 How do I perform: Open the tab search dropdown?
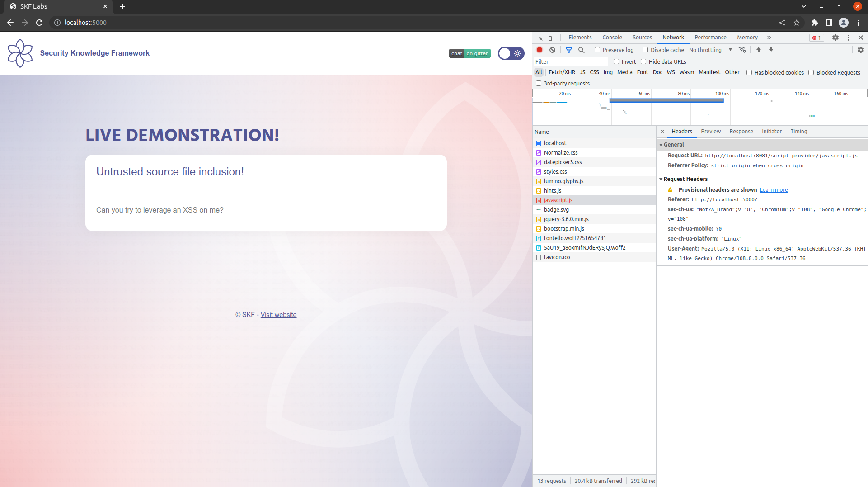[x=804, y=6]
